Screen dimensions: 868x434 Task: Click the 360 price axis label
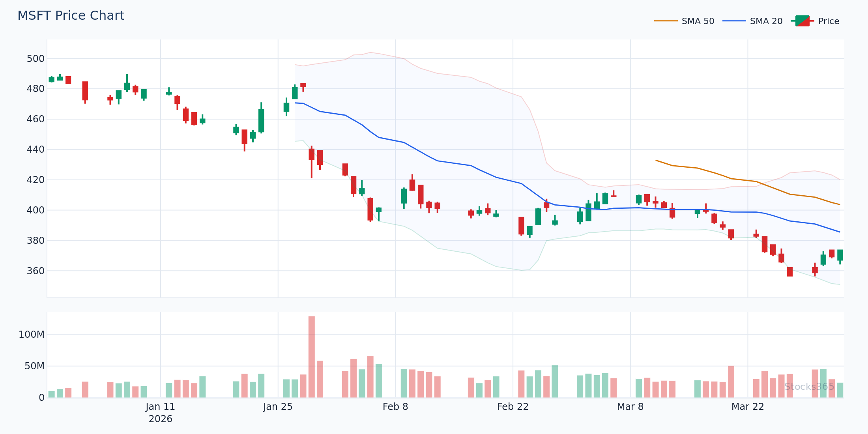click(36, 271)
